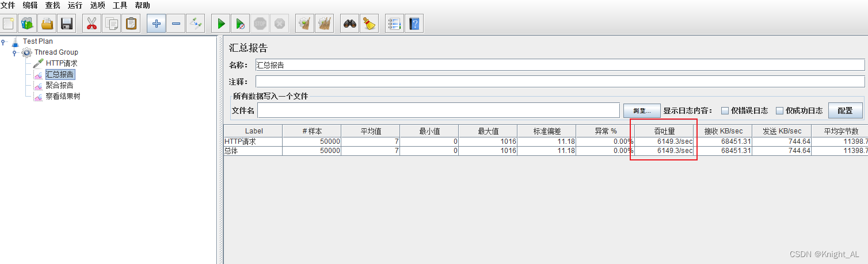Click the Cut scissors icon
Screen dimensions: 868x264
(92, 24)
